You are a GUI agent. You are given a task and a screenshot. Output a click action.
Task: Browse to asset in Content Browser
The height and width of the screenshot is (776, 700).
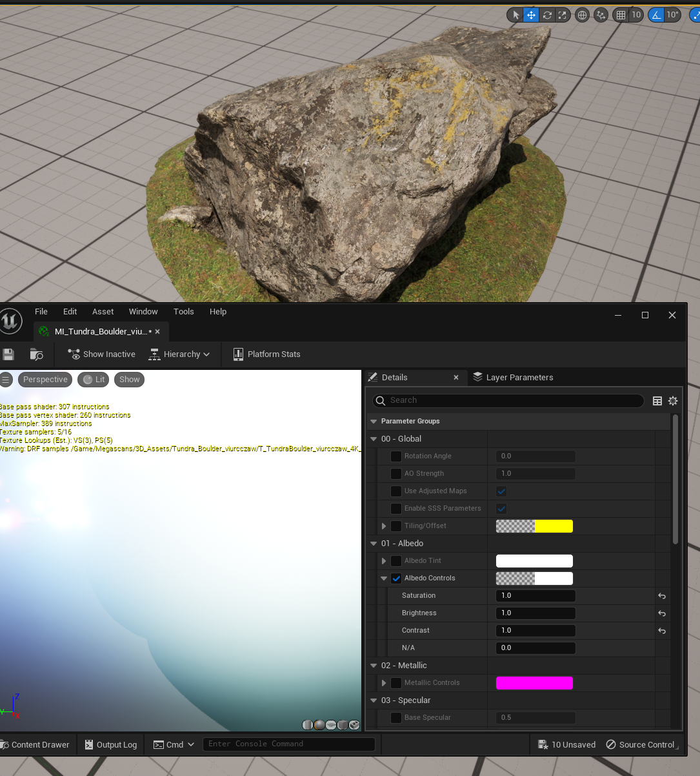pyautogui.click(x=37, y=354)
